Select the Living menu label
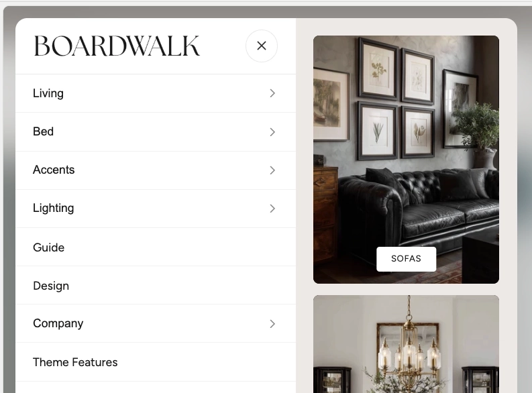The width and height of the screenshot is (532, 393). click(48, 93)
